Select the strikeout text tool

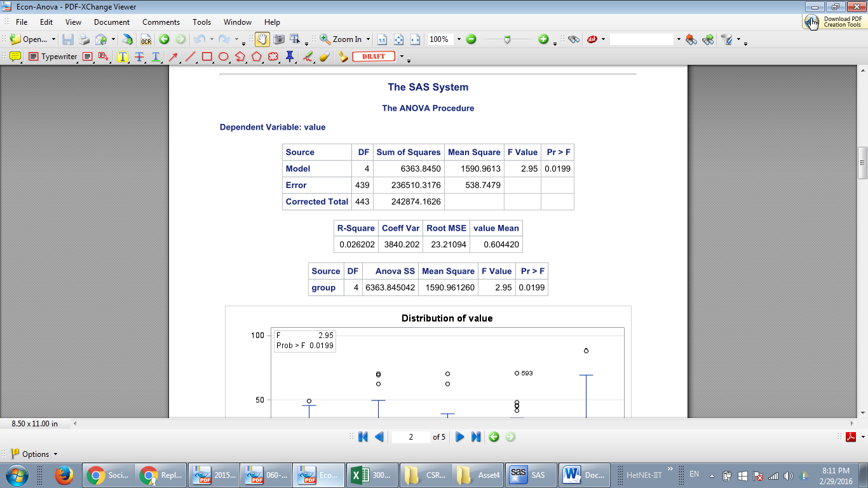point(139,56)
